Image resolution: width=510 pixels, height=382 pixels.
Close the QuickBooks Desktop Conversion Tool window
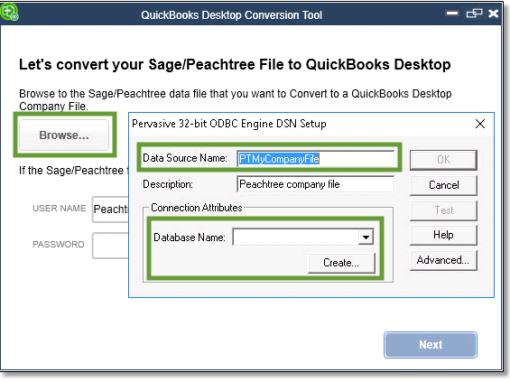pos(493,13)
